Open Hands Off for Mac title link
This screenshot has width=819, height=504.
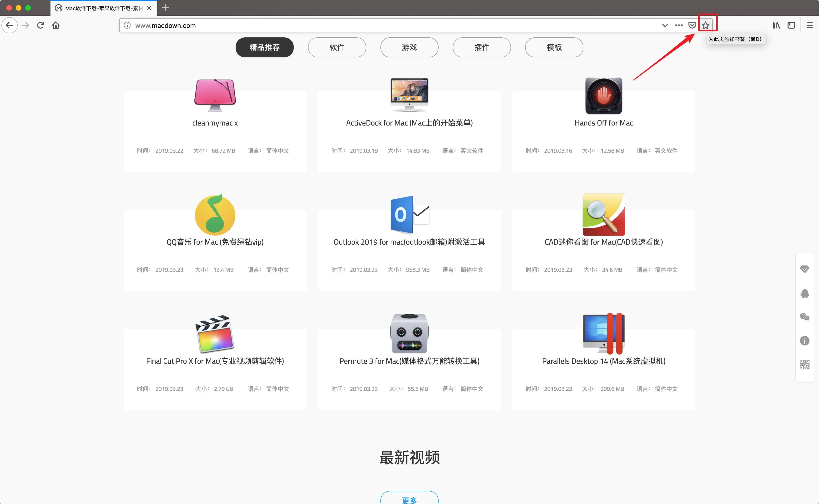tap(604, 123)
